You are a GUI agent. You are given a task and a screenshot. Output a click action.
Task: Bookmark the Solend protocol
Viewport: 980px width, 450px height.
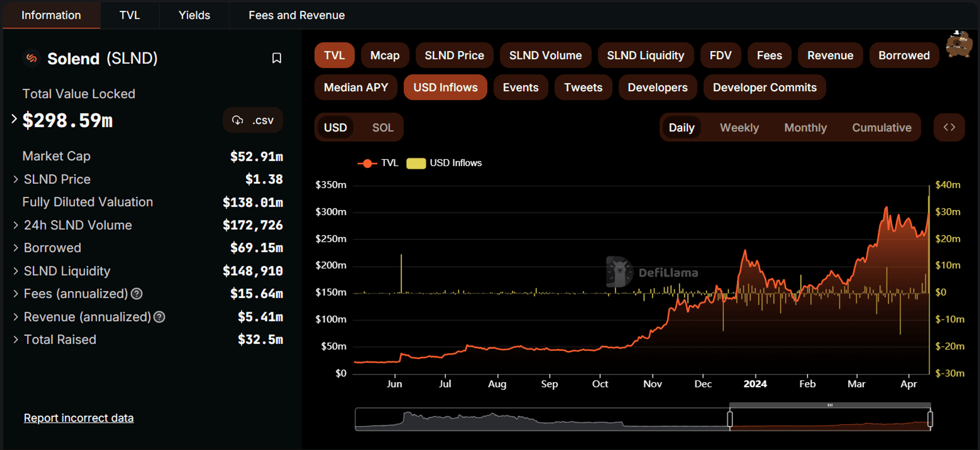(276, 58)
